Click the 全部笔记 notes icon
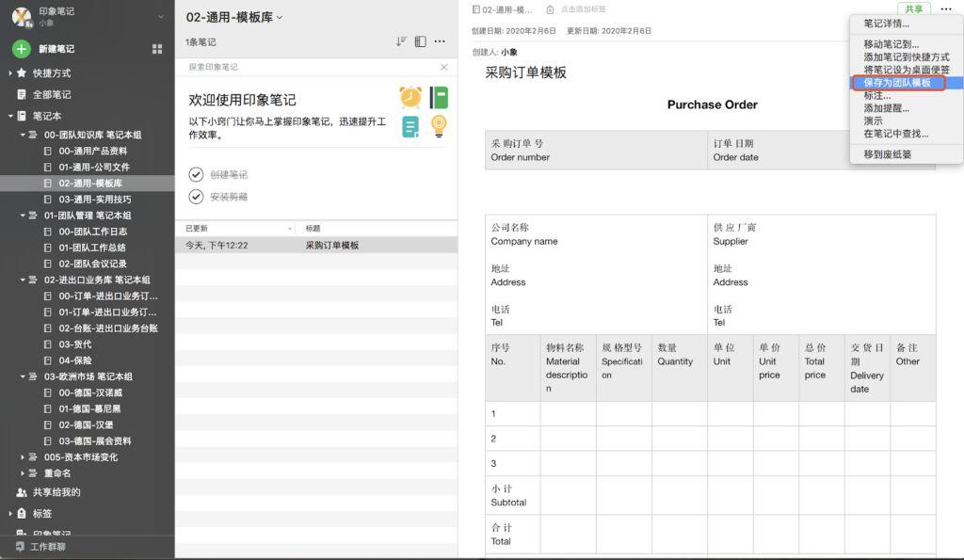 pyautogui.click(x=22, y=94)
